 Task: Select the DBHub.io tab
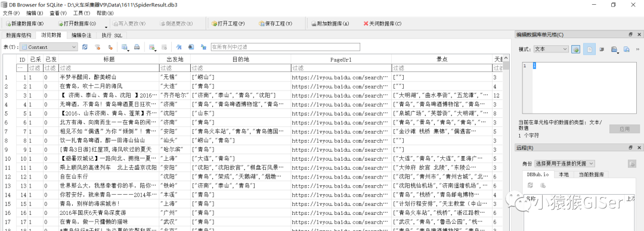tap(538, 174)
